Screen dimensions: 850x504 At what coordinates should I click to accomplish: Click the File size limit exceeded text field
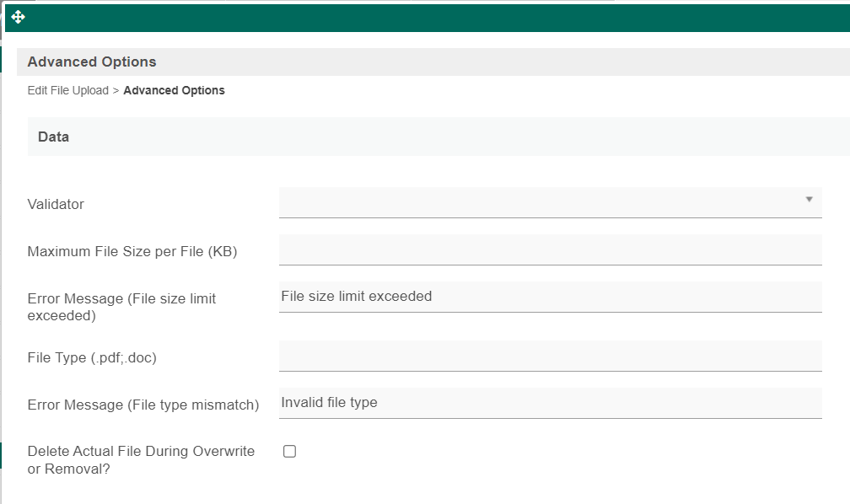tap(550, 297)
